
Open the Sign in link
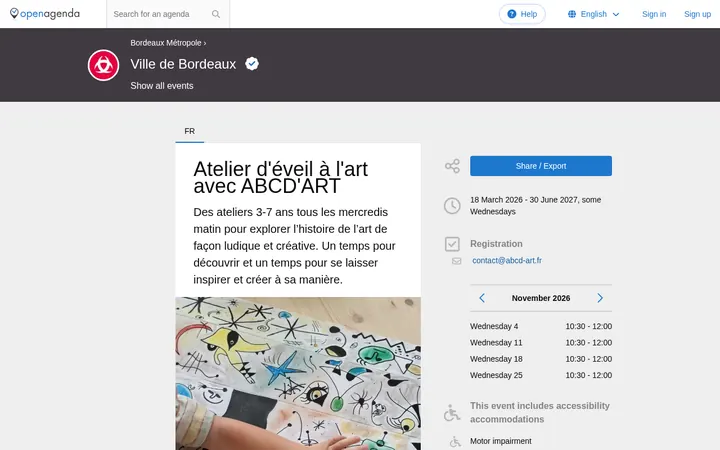click(654, 14)
